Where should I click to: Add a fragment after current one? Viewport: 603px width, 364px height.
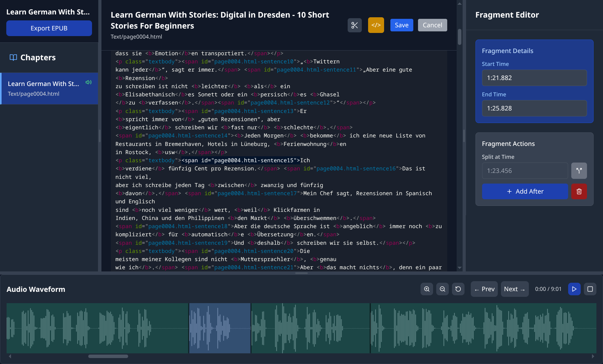525,191
